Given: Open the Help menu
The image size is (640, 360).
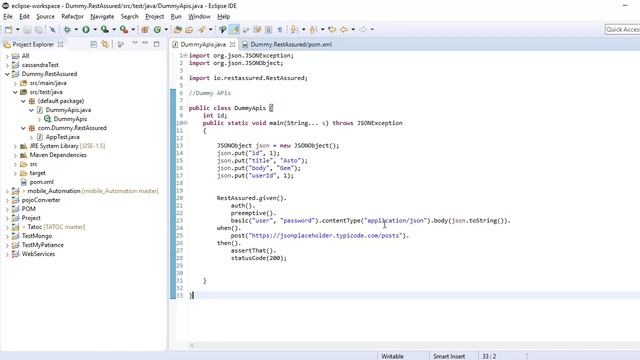Looking at the screenshot, I should [223, 17].
